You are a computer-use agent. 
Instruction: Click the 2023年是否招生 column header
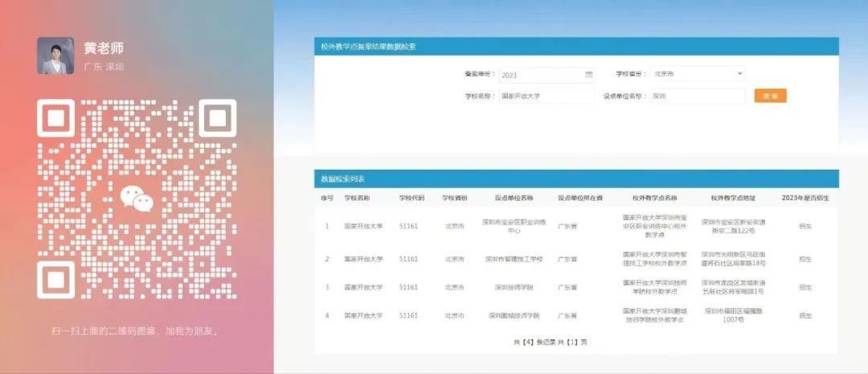pos(805,198)
